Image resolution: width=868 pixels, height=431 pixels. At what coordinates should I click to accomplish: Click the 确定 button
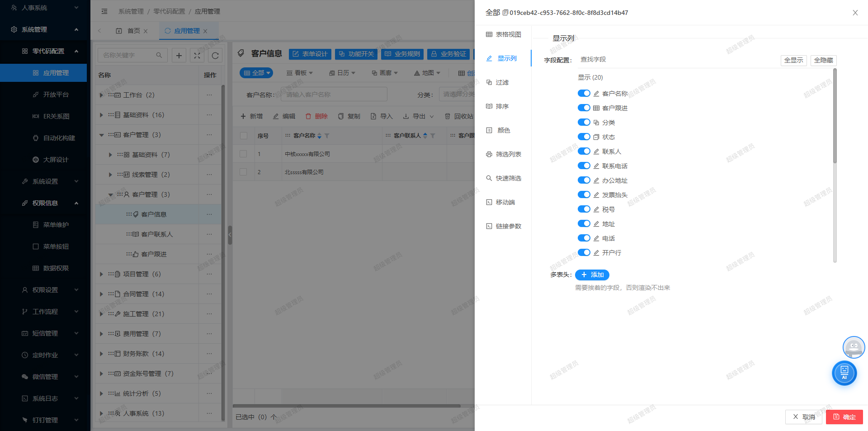click(844, 417)
